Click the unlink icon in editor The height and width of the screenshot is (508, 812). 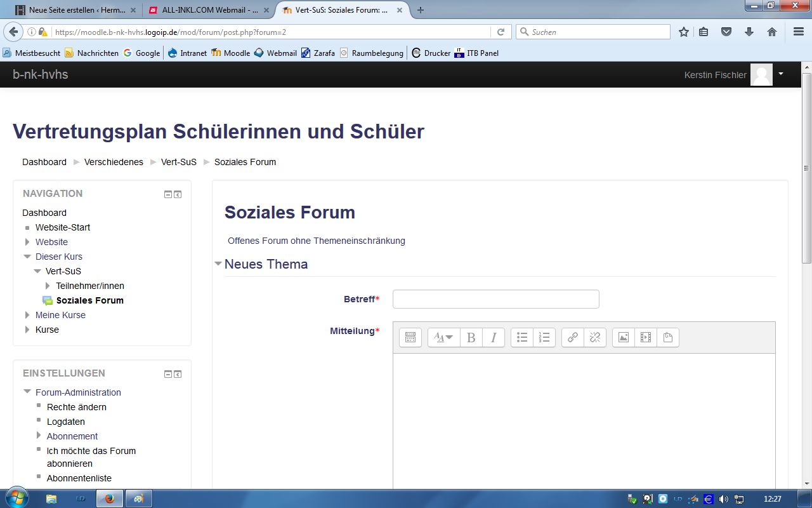(595, 338)
